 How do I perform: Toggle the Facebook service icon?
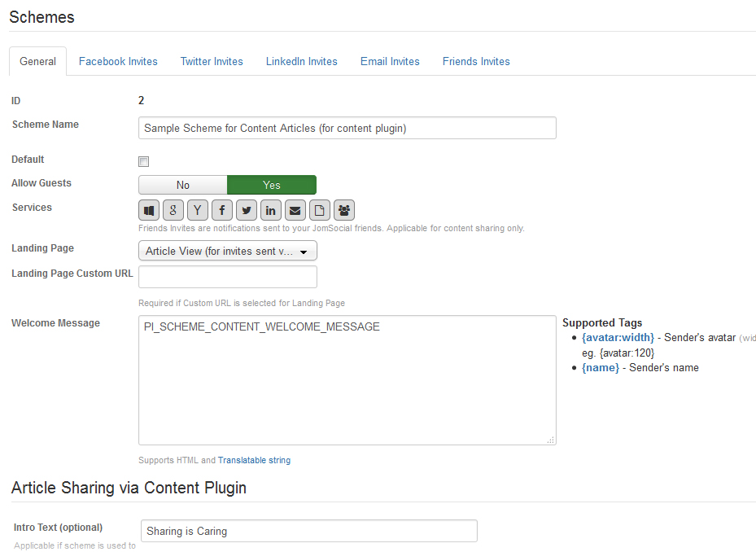pyautogui.click(x=222, y=210)
